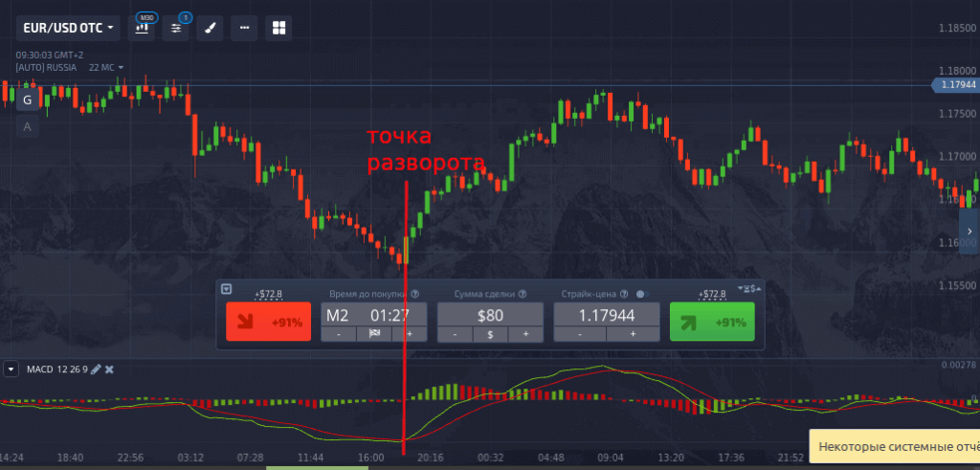Image resolution: width=980 pixels, height=470 pixels.
Task: Click the help icon next to Сумма сделки
Action: (x=520, y=294)
